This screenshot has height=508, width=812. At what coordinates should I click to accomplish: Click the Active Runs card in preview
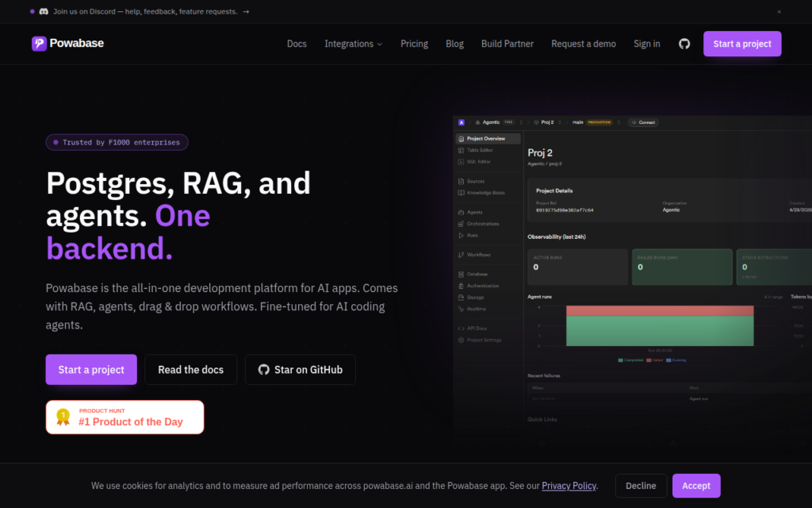pyautogui.click(x=577, y=267)
